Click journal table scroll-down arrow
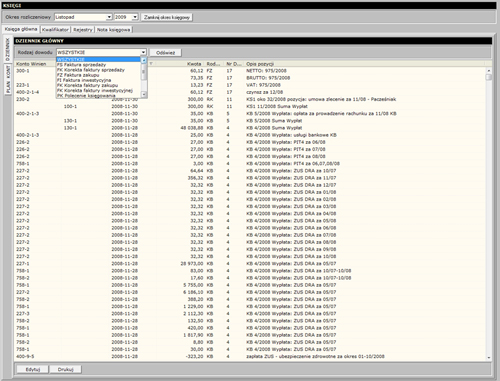The width and height of the screenshot is (500, 381). coord(489,357)
